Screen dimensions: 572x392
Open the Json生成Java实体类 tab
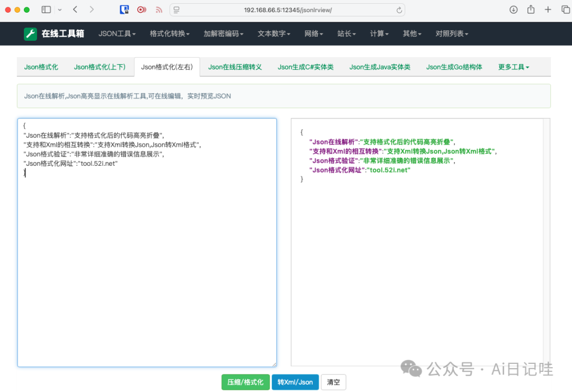pyautogui.click(x=380, y=67)
